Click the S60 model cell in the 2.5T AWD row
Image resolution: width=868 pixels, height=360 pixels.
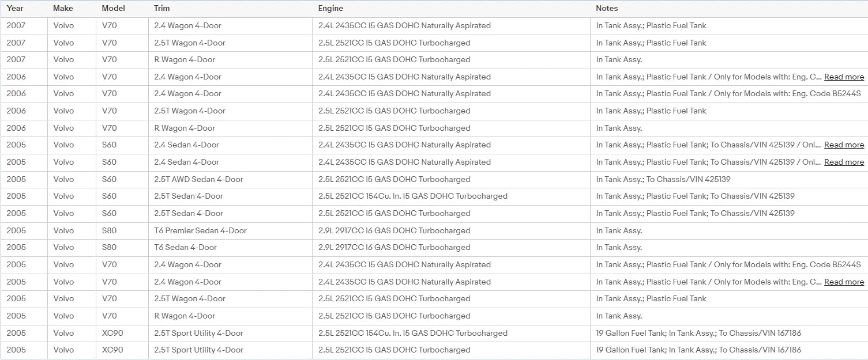[122, 179]
